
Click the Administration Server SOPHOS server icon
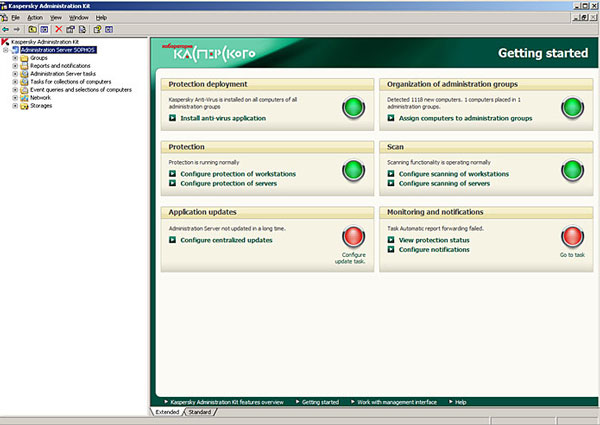(x=15, y=50)
